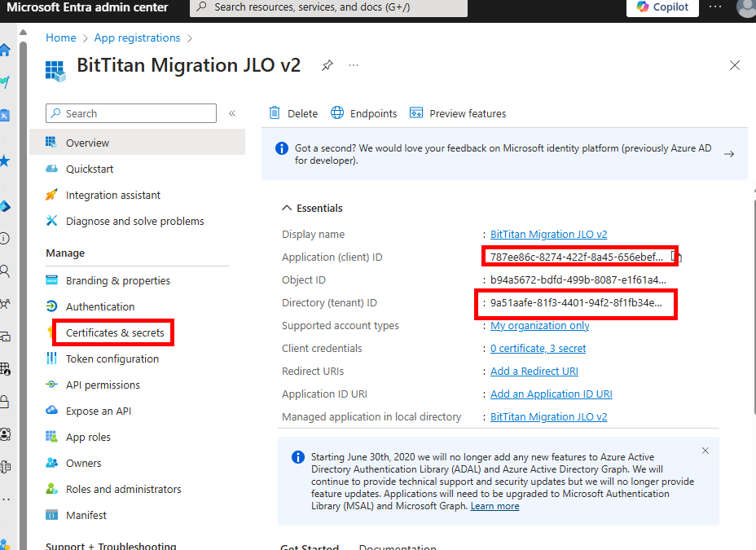Select Overview in the sidebar menu
Image resolution: width=756 pixels, height=550 pixels.
138,143
